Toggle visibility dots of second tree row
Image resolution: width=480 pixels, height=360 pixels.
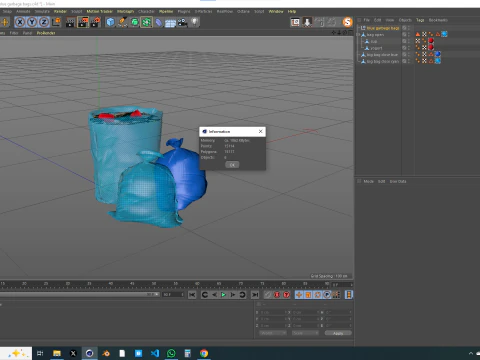click(x=409, y=35)
